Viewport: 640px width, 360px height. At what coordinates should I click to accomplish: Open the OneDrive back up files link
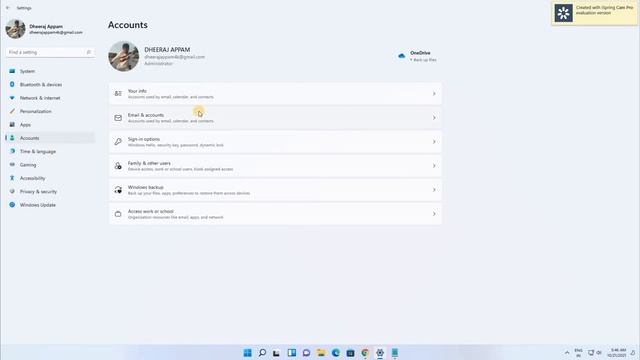coord(423,60)
